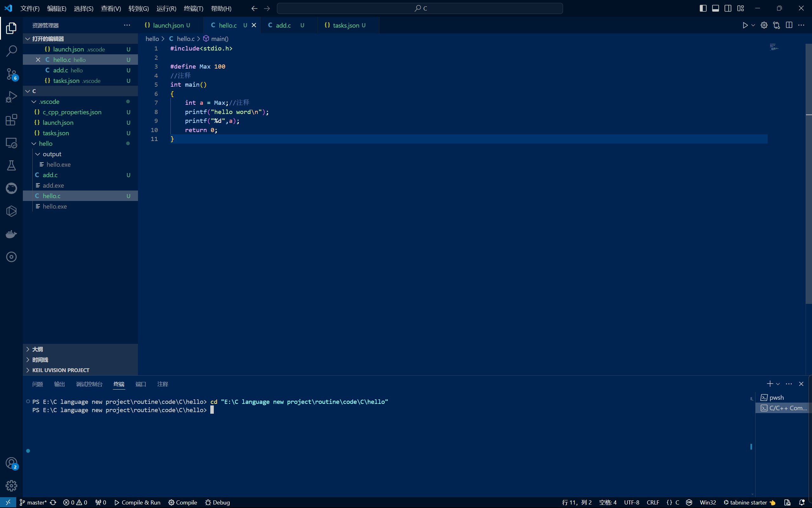Split the editor to the right
812x508 pixels.
789,25
